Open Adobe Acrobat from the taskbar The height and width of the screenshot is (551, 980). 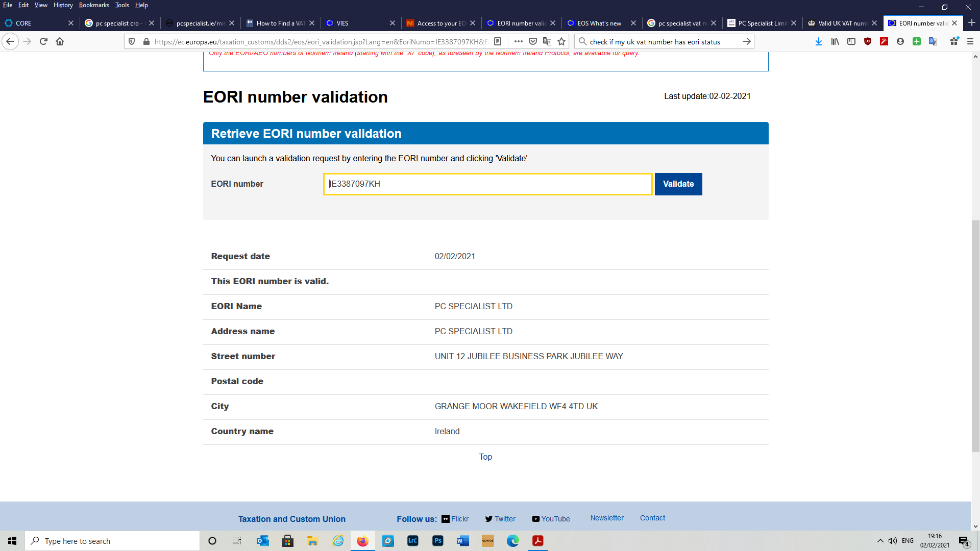click(538, 541)
